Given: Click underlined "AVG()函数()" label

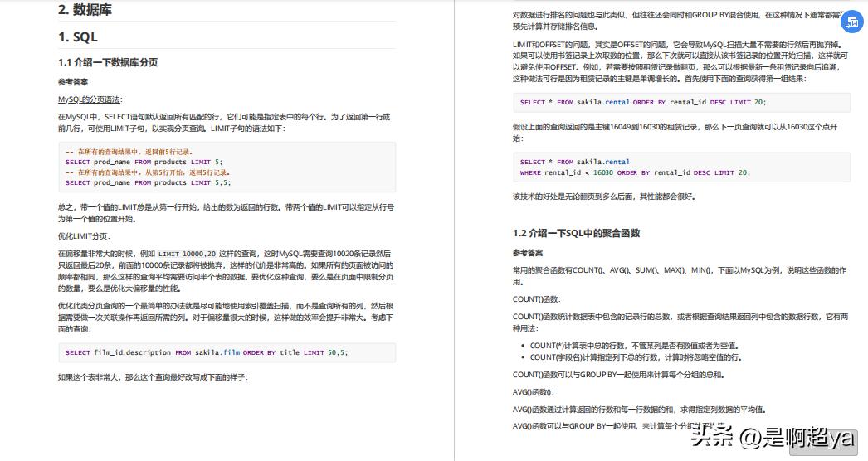Looking at the screenshot, I should click(x=533, y=392).
